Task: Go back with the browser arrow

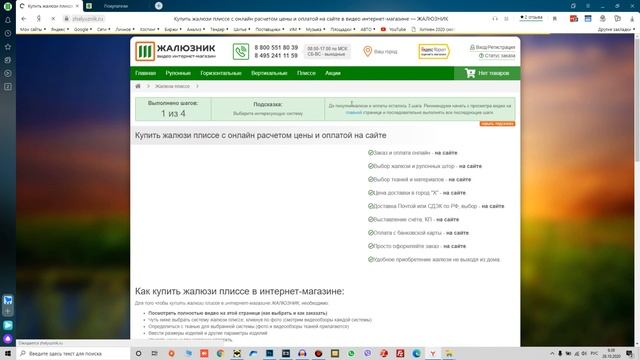Action: point(24,19)
